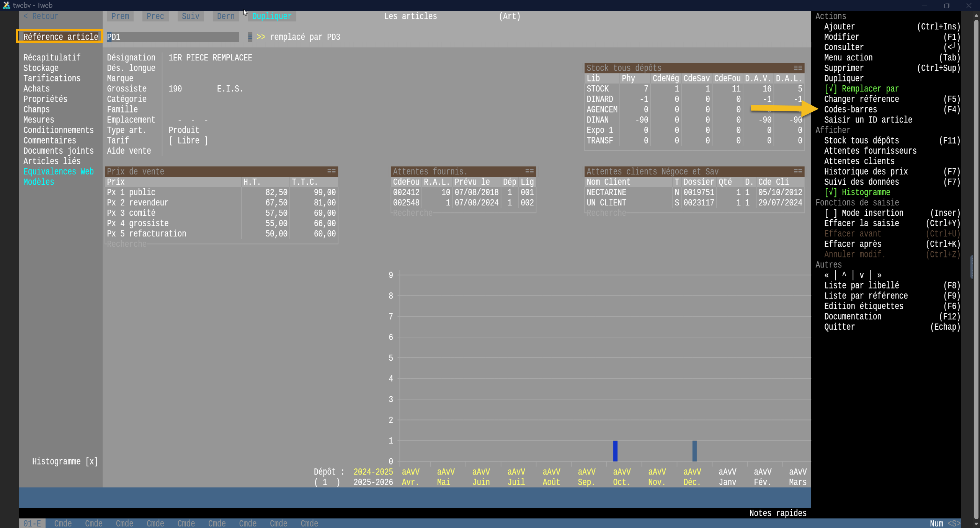Viewport: 980px width, 528px height.
Task: Enable Mode insertion checkbox
Action: (831, 213)
